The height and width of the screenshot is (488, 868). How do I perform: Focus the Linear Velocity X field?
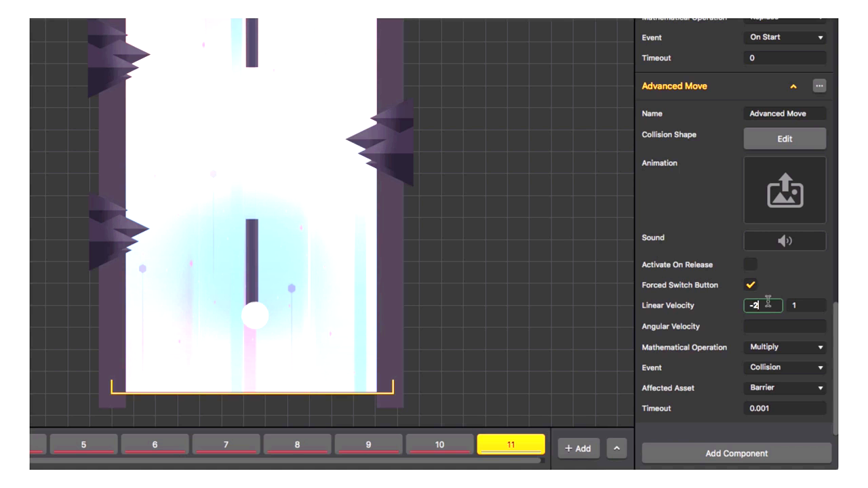click(763, 306)
